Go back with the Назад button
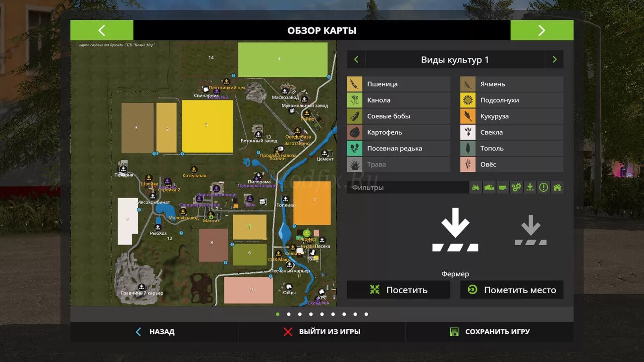The width and height of the screenshot is (644, 362). coord(155,332)
